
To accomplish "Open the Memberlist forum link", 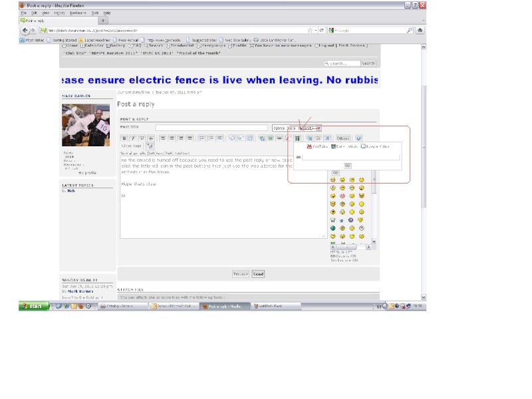I will point(180,45).
